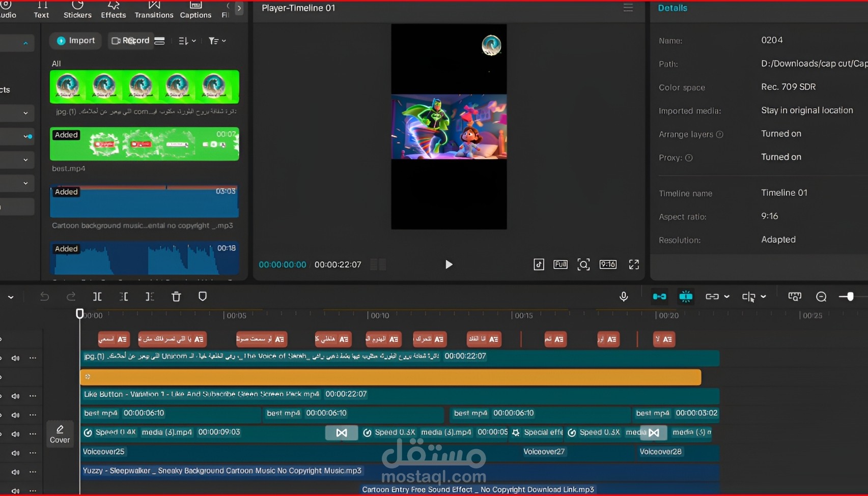Open the player panel hamburger menu
The width and height of the screenshot is (868, 496).
628,8
